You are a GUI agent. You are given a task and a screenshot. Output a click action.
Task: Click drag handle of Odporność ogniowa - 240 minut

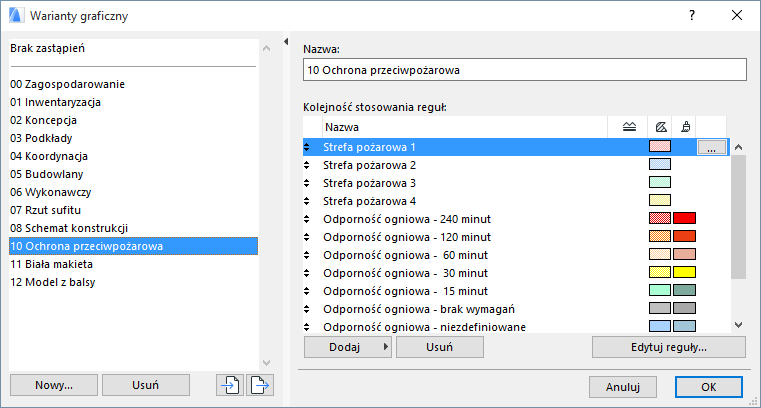point(308,219)
